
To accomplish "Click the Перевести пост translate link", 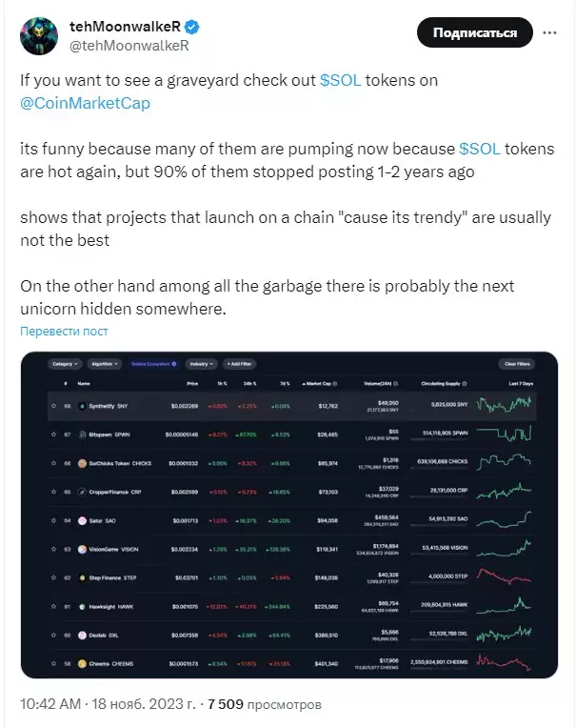I will 64,332.
